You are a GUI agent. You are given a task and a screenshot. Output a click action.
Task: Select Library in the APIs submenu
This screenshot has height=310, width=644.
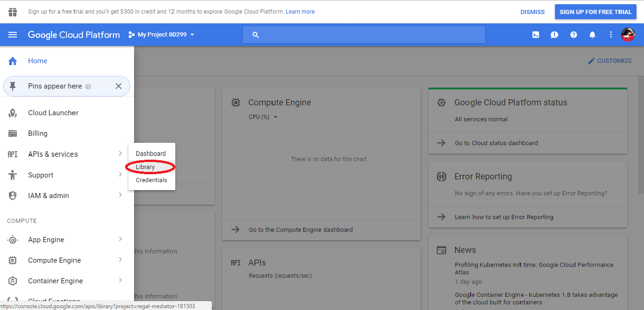(x=152, y=167)
